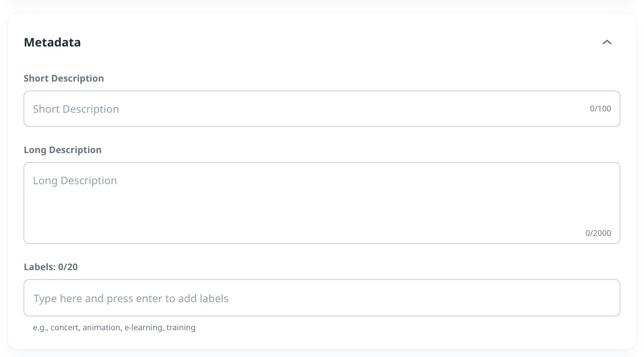The image size is (644, 357).
Task: Click the 0/100 character counter
Action: tap(600, 109)
